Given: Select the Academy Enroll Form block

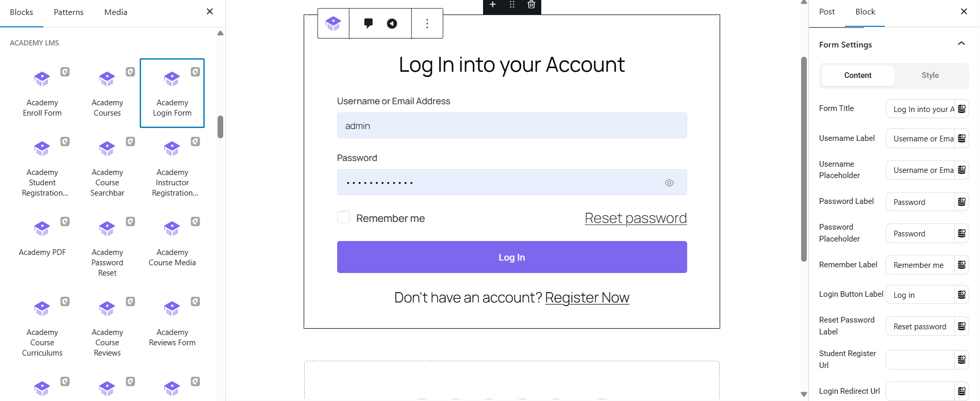Looking at the screenshot, I should 42,93.
